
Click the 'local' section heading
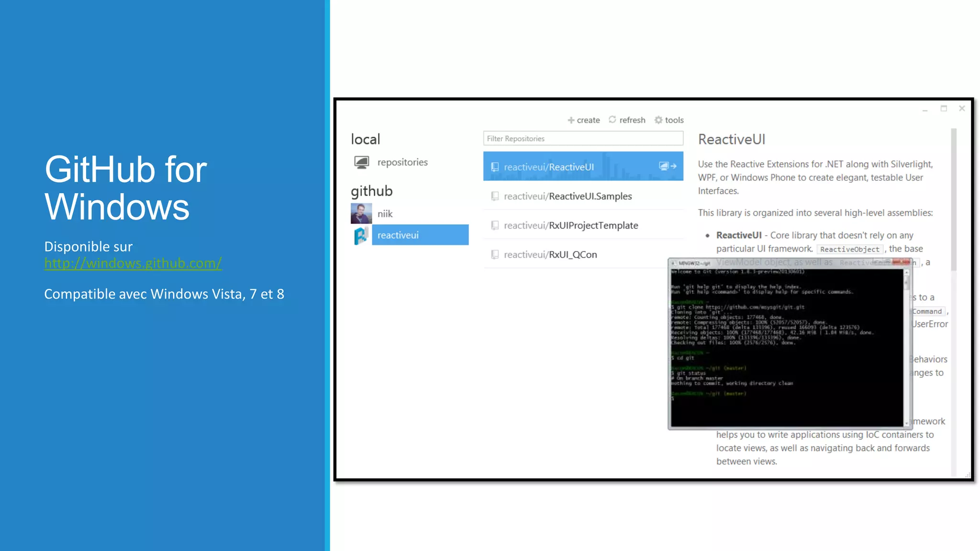366,139
